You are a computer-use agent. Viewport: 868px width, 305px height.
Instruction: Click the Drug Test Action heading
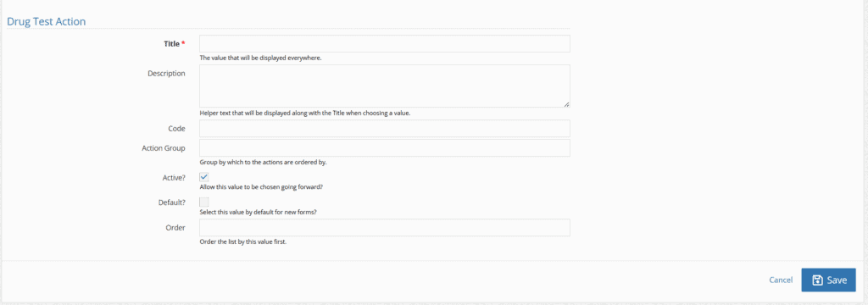[46, 21]
